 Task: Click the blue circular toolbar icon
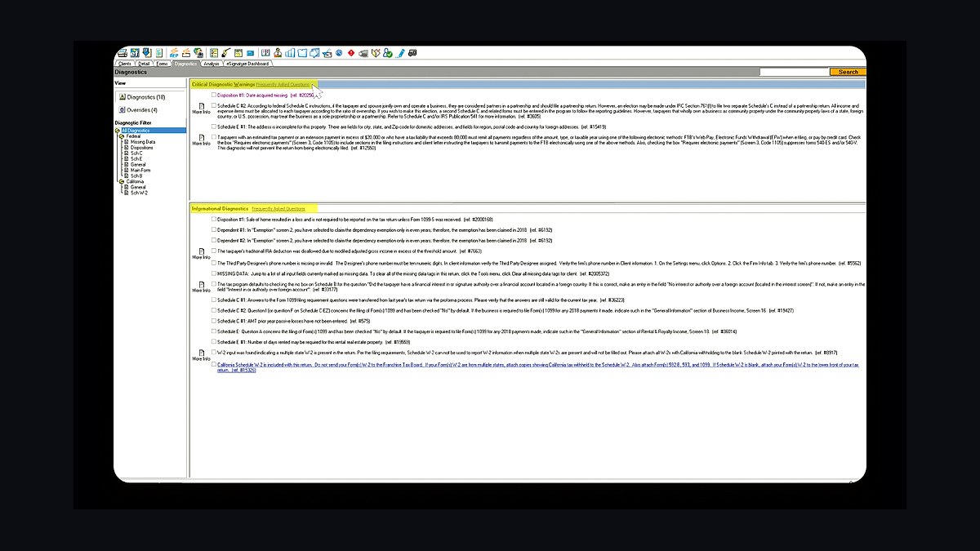coord(338,53)
